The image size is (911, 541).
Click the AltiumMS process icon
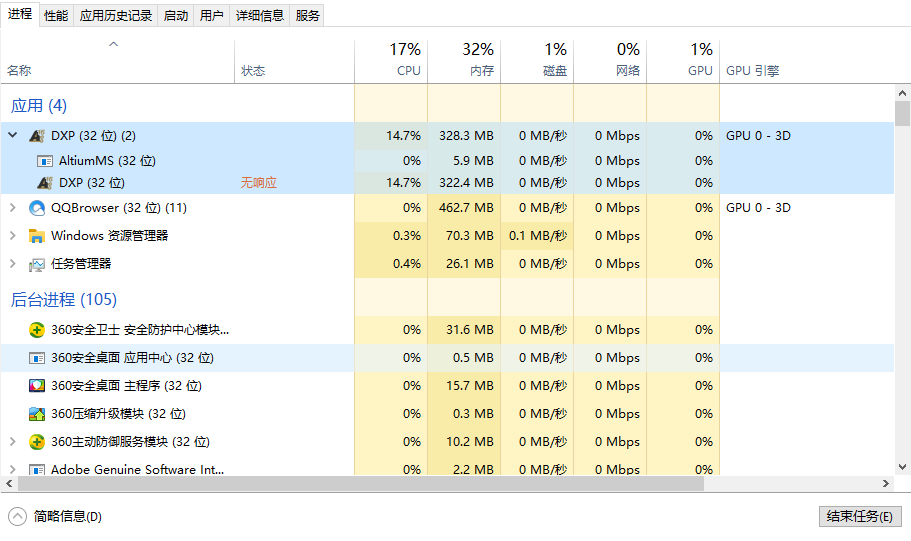point(45,161)
